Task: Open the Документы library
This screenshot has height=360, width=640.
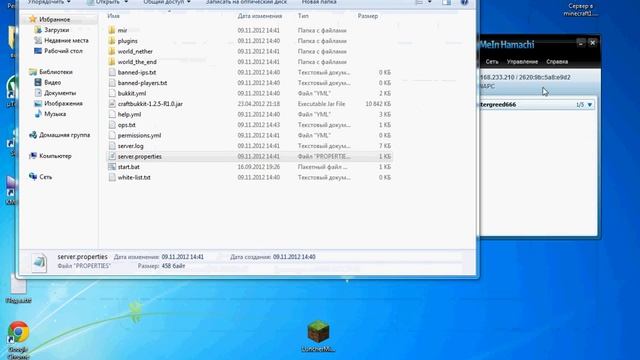Action: [x=55, y=93]
